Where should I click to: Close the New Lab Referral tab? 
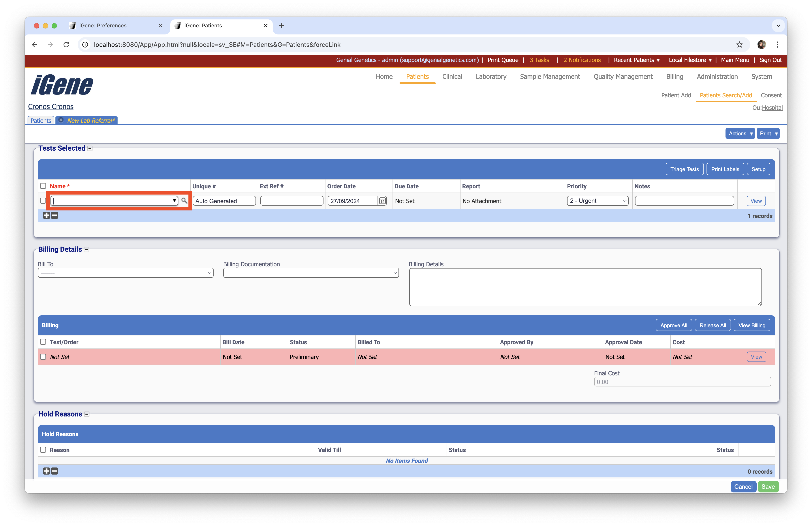[61, 120]
